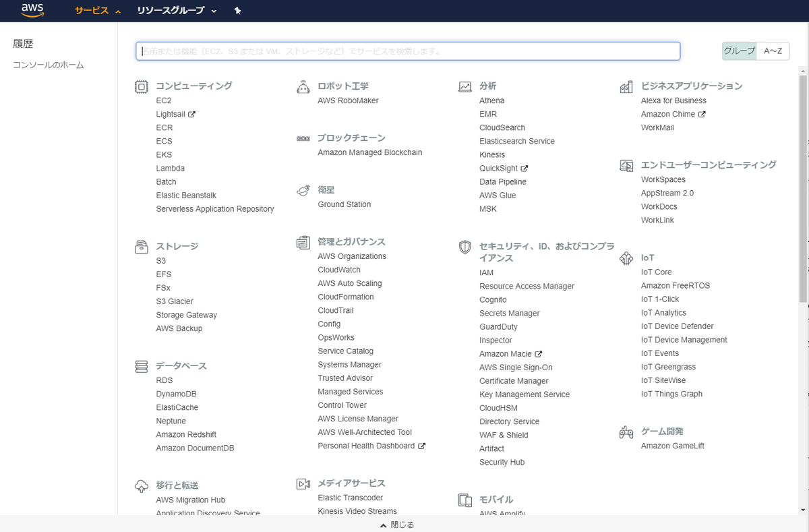Viewport: 809px width, 532px height.
Task: Open the IAM service
Action: click(x=486, y=272)
